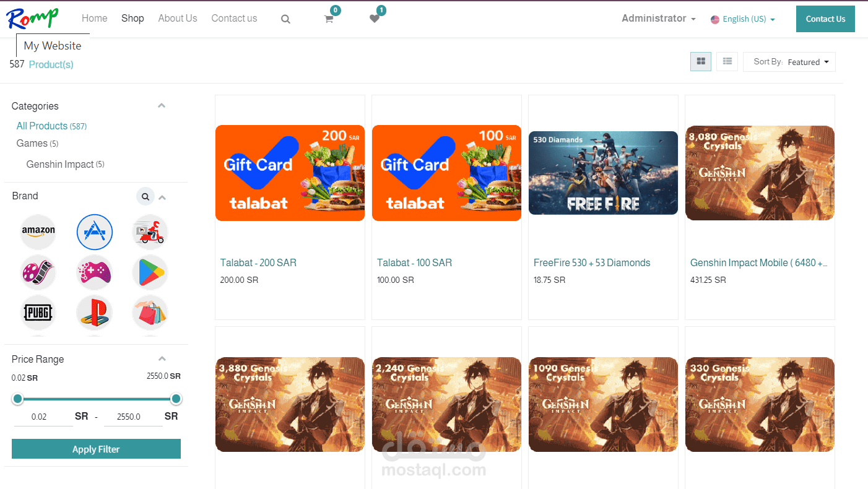868x489 pixels.
Task: Filter by PlayStation brand
Action: point(95,313)
